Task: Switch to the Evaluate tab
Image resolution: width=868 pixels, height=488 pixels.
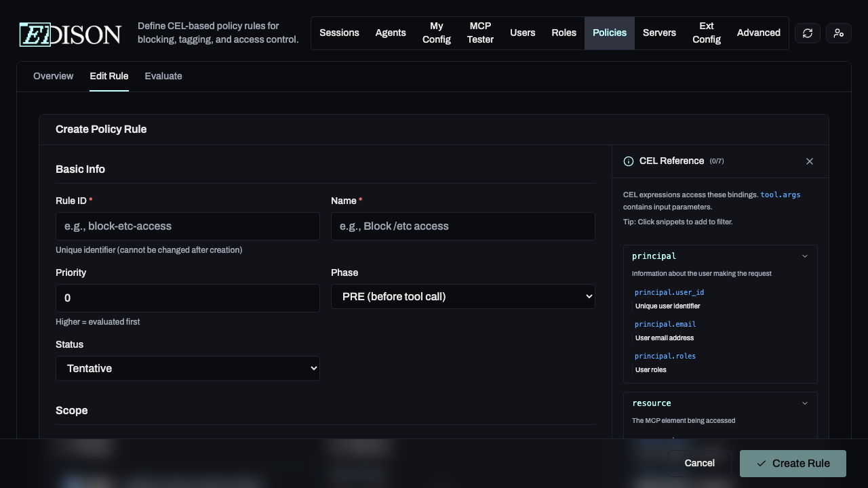Action: click(x=163, y=76)
